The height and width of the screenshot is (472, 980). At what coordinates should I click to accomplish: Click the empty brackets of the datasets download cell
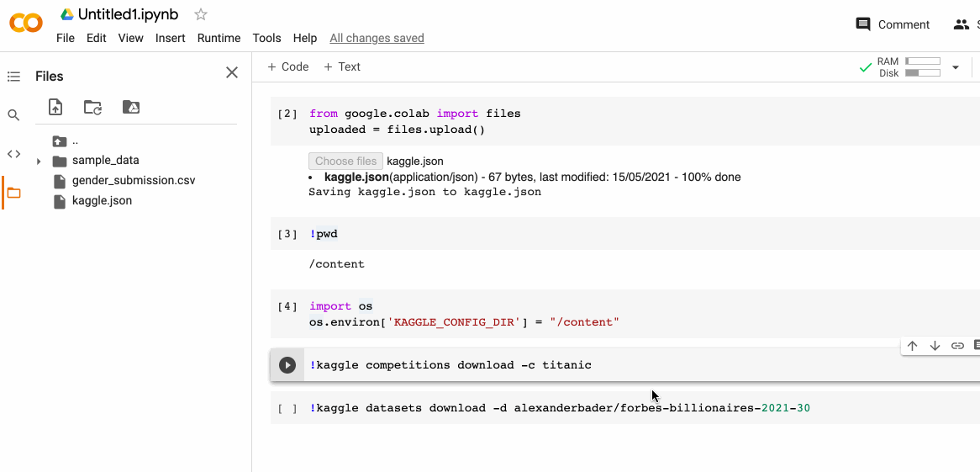pyautogui.click(x=287, y=409)
